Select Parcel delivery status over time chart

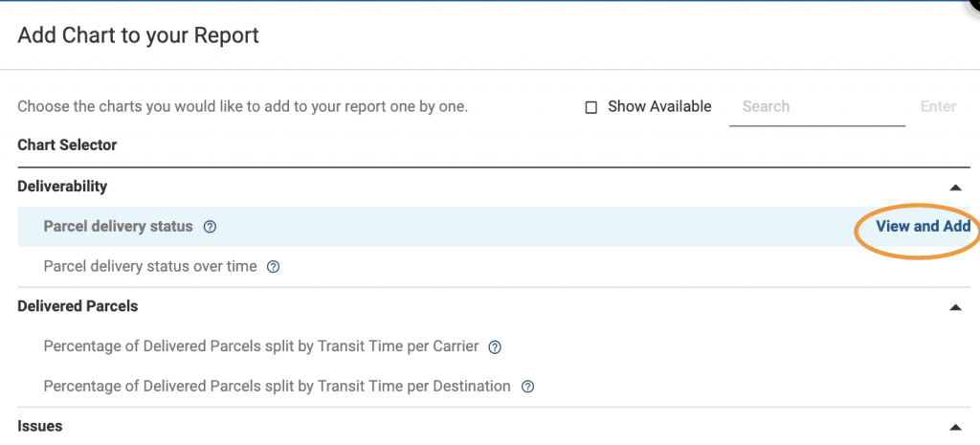point(150,266)
